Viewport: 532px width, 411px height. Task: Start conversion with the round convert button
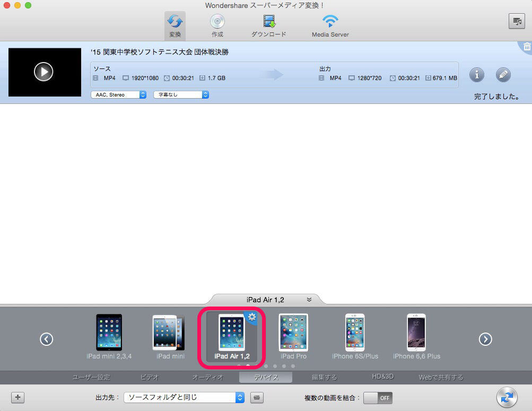(507, 397)
